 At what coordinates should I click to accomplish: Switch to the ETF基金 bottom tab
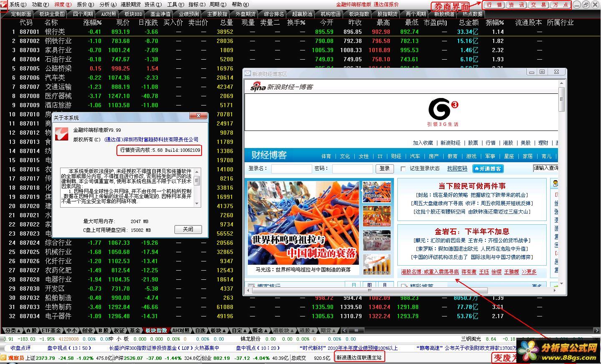[x=51, y=330]
